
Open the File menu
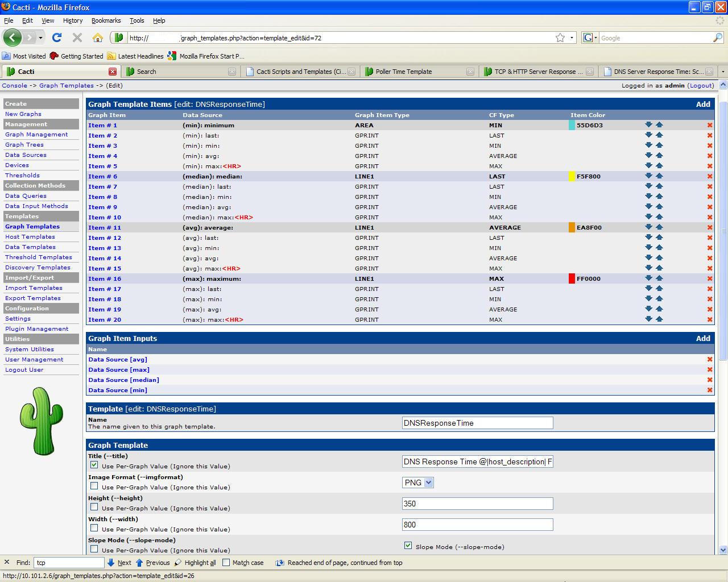click(x=9, y=20)
